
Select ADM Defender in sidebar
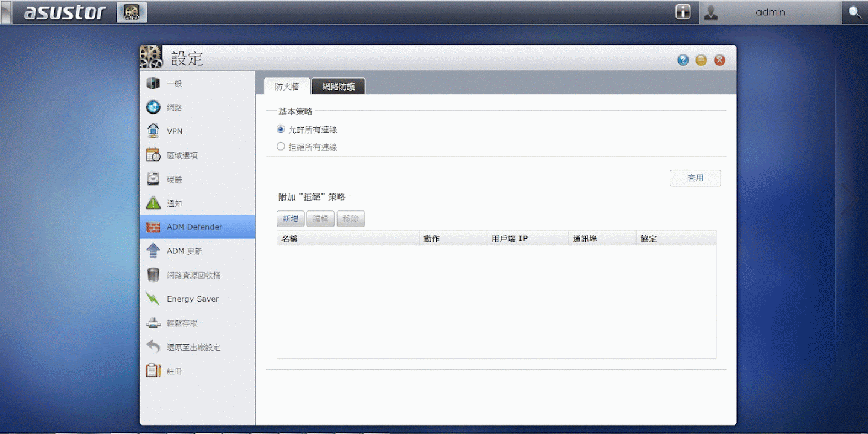point(198,227)
